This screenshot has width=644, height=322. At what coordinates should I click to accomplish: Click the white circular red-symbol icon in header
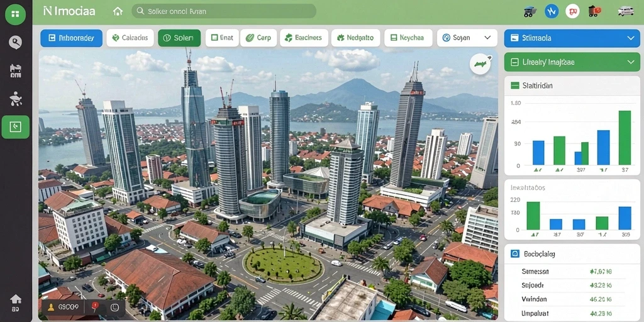pyautogui.click(x=572, y=11)
